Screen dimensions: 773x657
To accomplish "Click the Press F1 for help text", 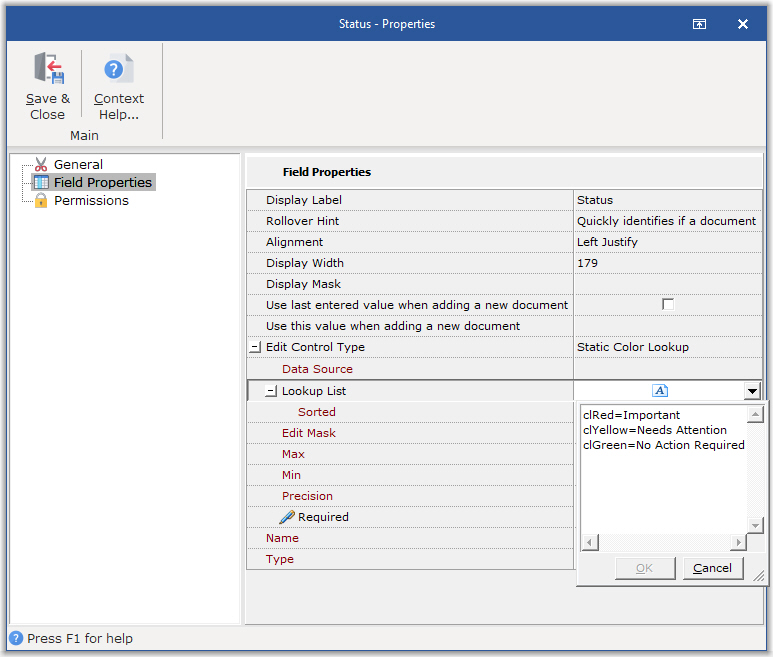I will [x=80, y=638].
